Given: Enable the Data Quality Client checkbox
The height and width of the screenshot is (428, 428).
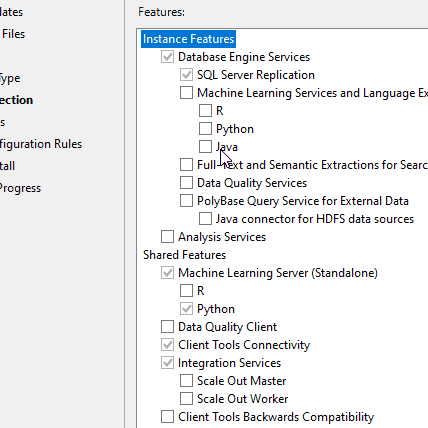Looking at the screenshot, I should (x=167, y=327).
